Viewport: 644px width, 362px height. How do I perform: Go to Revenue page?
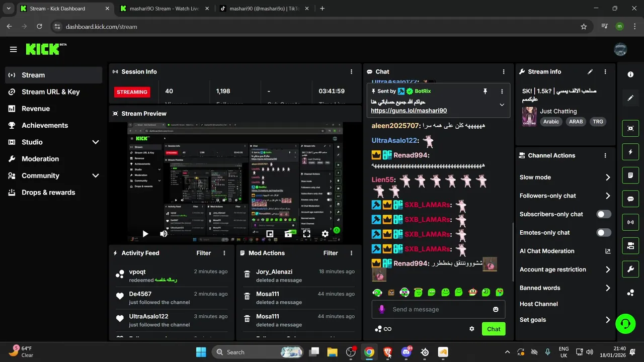click(x=54, y=109)
